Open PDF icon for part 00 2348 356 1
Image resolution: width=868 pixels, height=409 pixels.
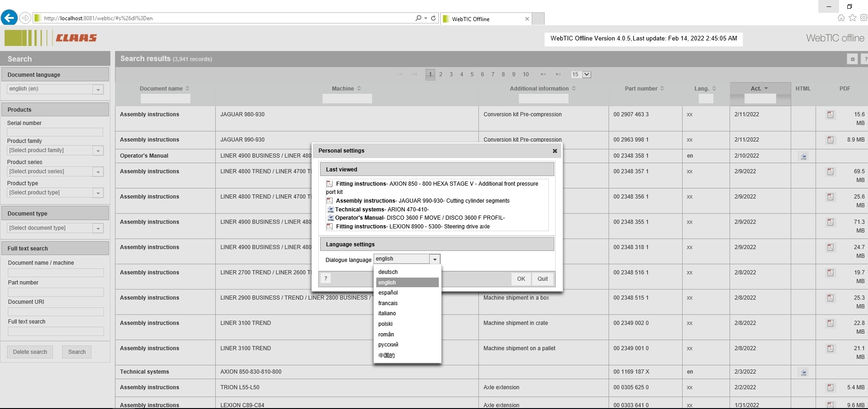click(830, 197)
